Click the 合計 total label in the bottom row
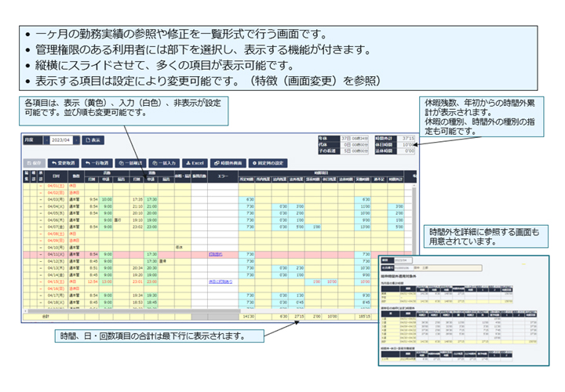The width and height of the screenshot is (565, 392). click(x=46, y=317)
